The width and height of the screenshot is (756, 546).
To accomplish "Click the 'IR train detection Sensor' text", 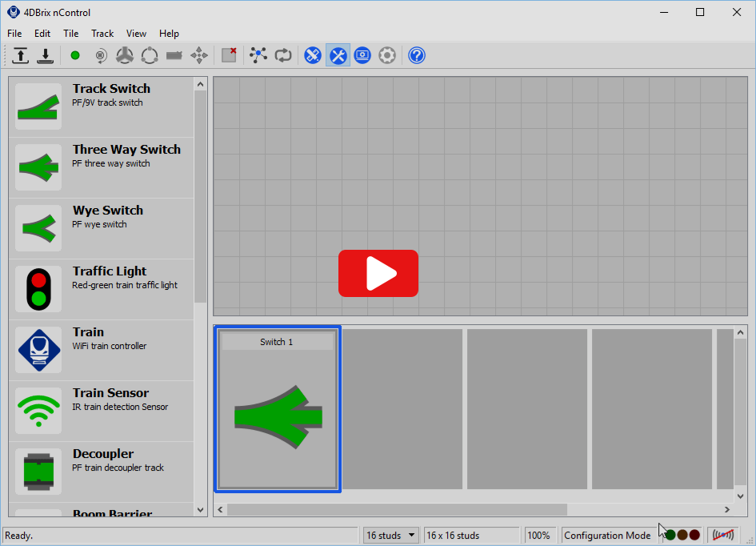I will [120, 407].
